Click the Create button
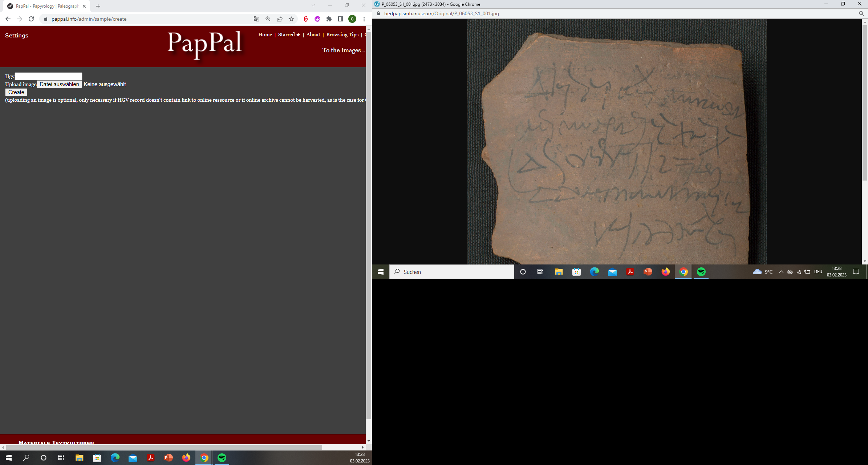868x465 pixels. point(16,92)
